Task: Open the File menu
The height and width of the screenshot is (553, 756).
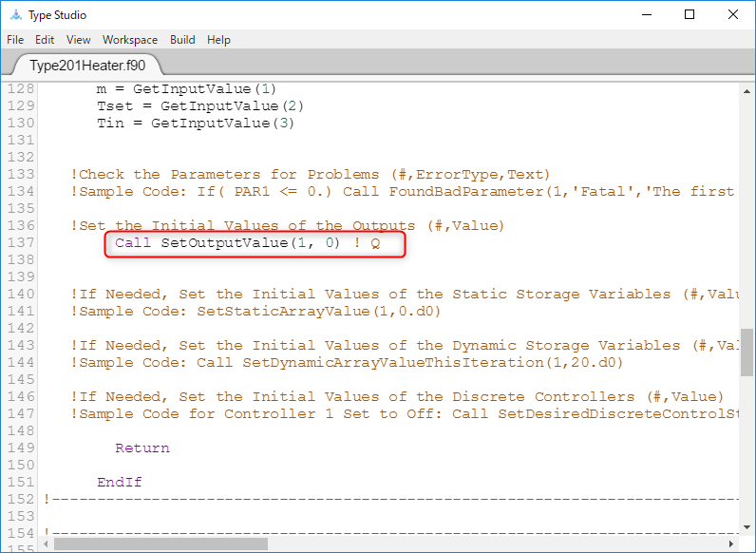Action: click(x=15, y=40)
